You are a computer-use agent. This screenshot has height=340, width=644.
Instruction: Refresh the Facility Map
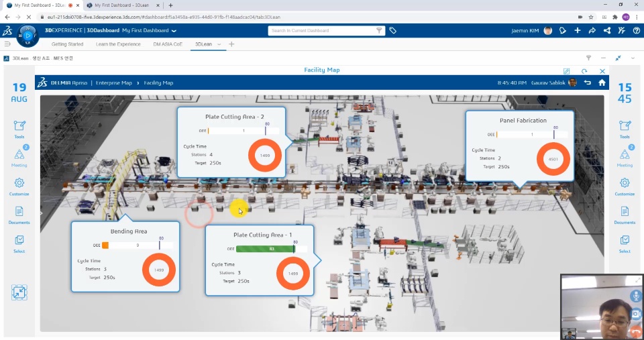point(584,71)
